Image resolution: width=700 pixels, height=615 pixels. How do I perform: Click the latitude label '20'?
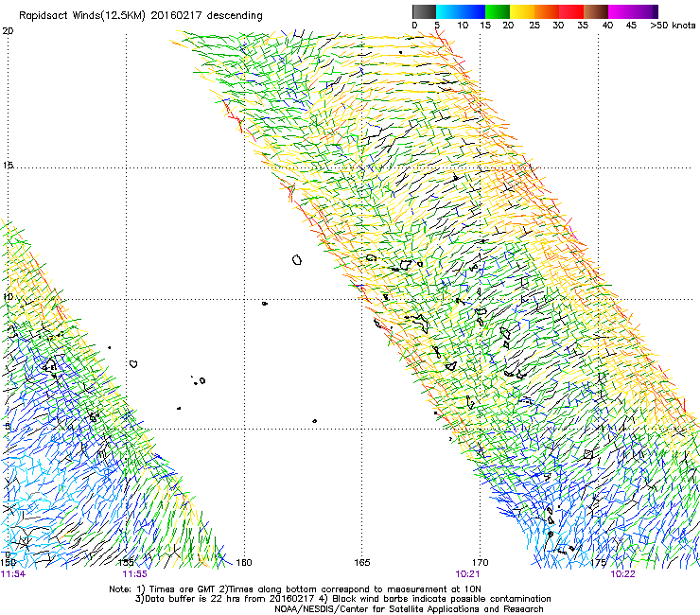click(8, 31)
